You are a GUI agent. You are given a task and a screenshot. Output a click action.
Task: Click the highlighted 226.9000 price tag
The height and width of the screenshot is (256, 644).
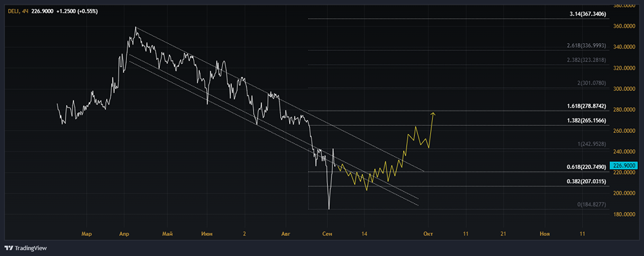point(624,166)
